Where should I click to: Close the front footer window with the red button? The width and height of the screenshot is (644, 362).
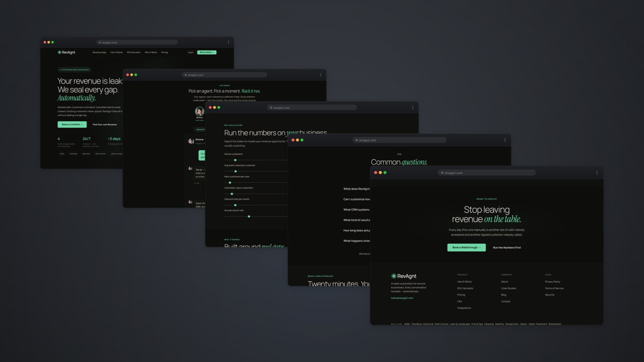(376, 172)
